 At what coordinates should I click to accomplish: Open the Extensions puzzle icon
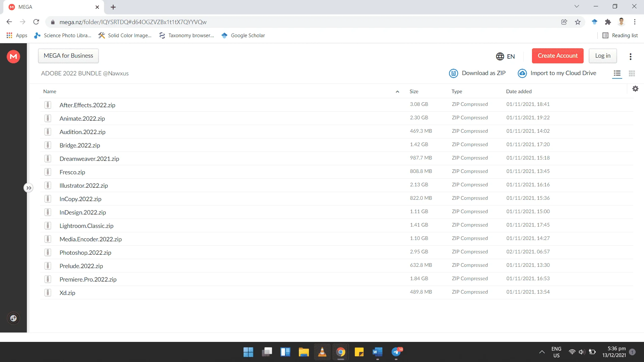click(x=608, y=22)
